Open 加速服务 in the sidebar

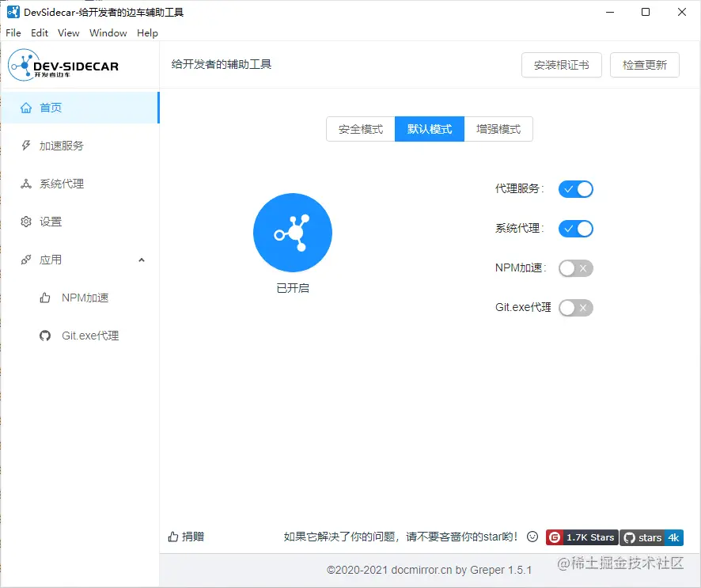(x=80, y=146)
